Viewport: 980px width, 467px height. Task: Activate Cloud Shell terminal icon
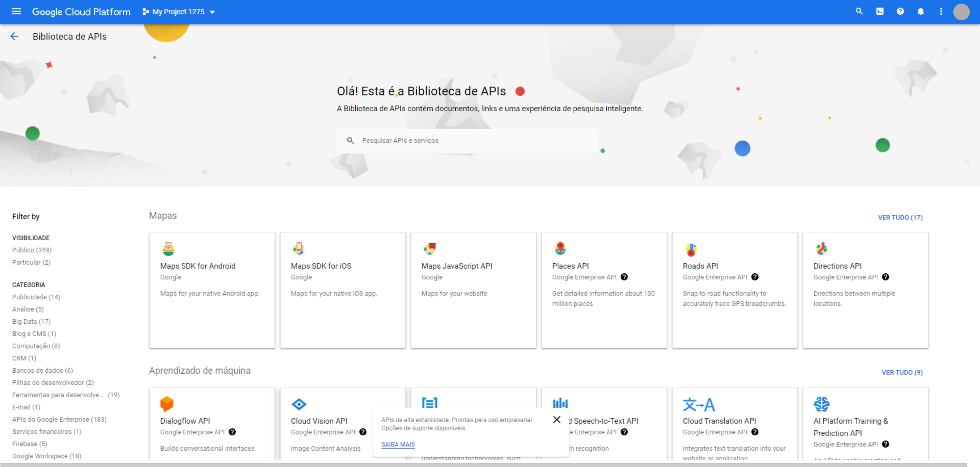880,11
